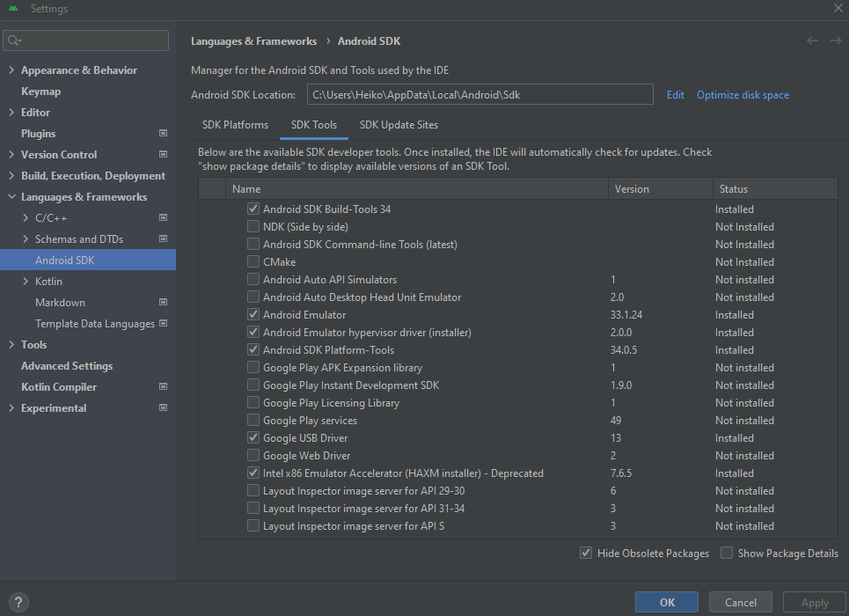849x616 pixels.
Task: Expand the Kotlin tree node
Action: point(26,282)
